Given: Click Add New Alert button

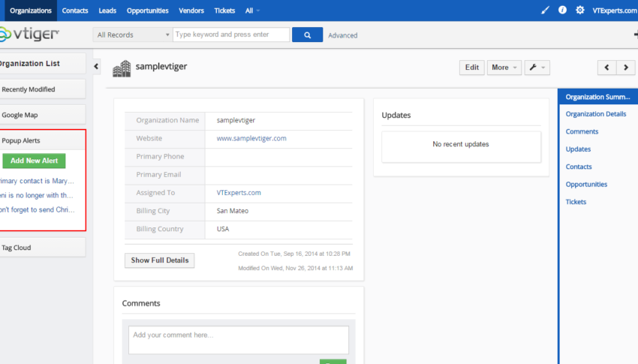Looking at the screenshot, I should coord(35,161).
